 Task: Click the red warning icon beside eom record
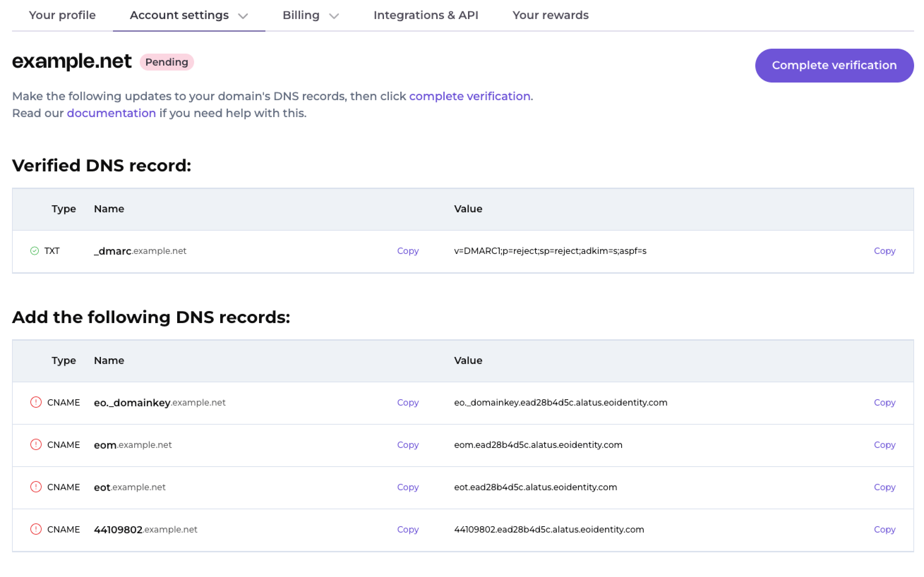36,445
